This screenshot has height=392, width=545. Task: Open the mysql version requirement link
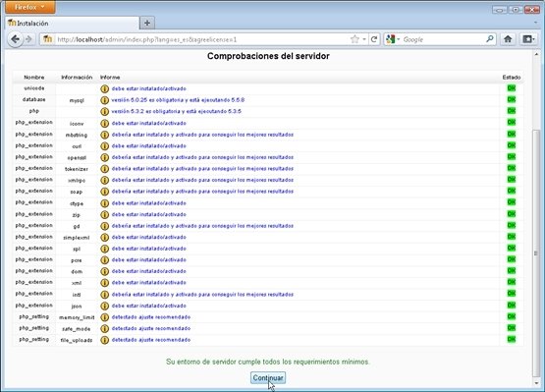(x=178, y=100)
